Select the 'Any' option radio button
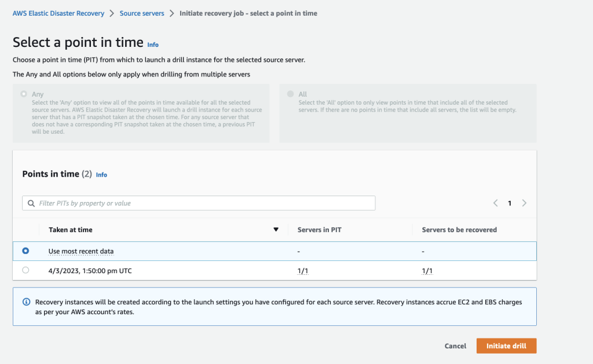593x364 pixels. coord(23,94)
